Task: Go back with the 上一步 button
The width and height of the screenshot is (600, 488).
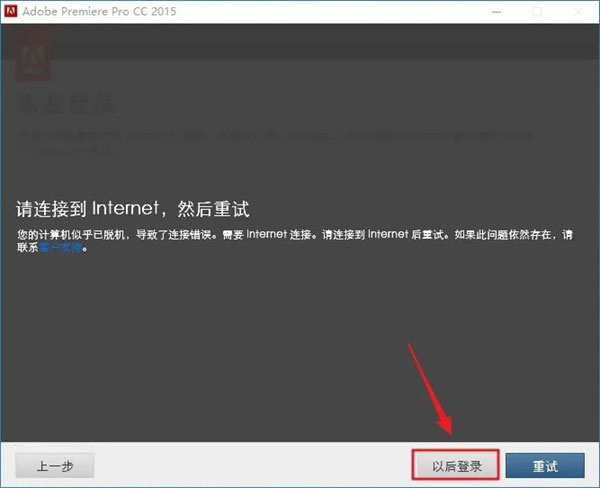Action: (x=55, y=465)
